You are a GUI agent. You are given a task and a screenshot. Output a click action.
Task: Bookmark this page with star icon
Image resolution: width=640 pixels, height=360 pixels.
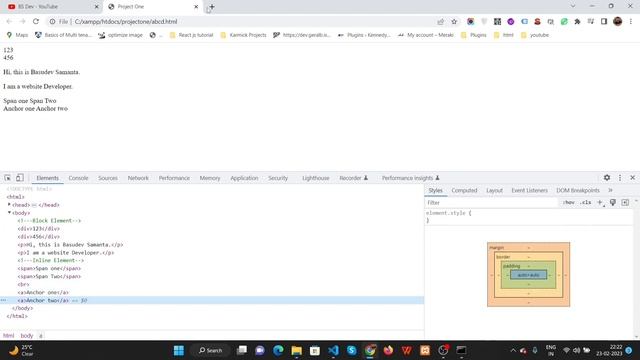point(454,21)
